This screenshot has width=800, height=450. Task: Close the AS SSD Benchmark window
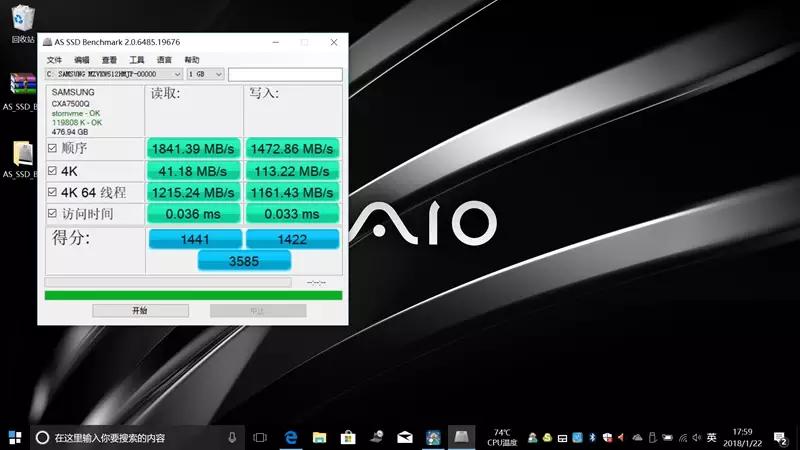[x=334, y=42]
